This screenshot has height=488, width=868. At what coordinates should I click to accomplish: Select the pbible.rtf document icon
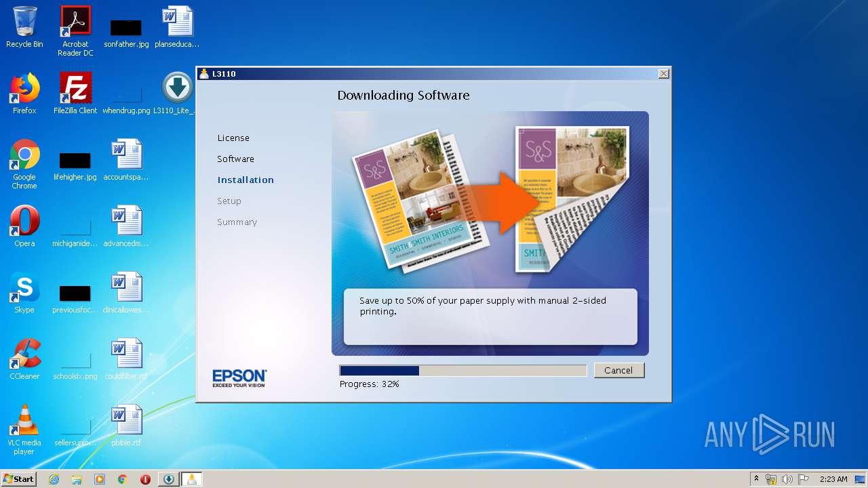coord(126,426)
